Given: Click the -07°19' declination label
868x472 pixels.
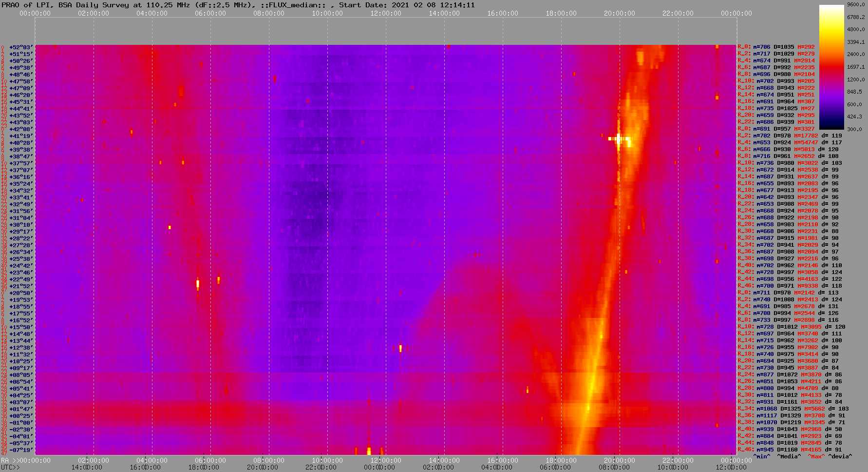Looking at the screenshot, I should point(20,450).
